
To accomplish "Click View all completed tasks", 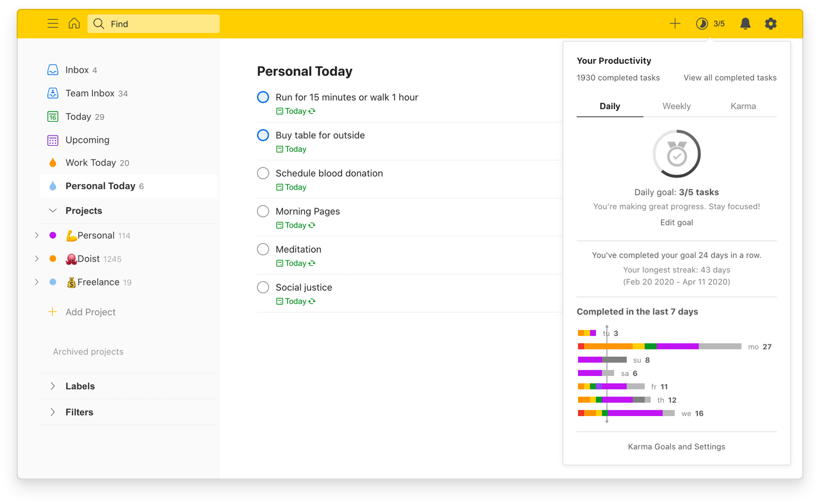I will point(729,77).
